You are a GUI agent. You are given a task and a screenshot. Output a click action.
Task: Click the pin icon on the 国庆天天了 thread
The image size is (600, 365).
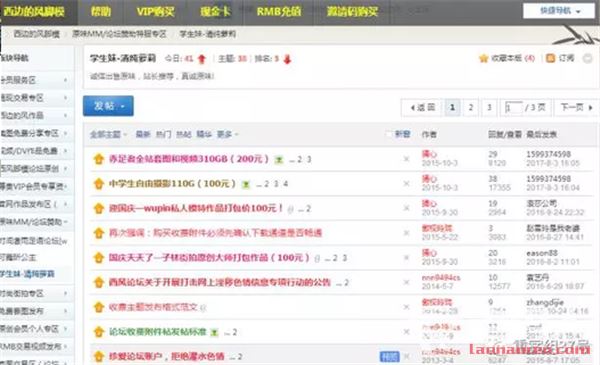click(x=99, y=258)
